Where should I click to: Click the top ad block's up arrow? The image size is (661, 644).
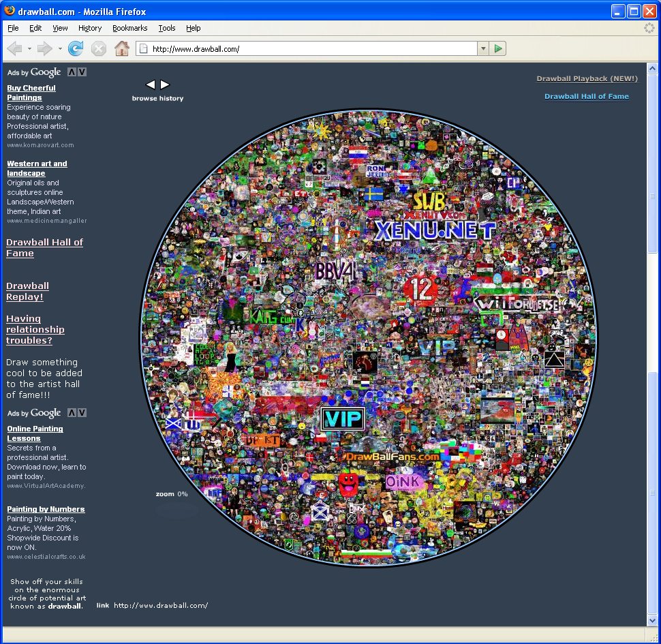tap(72, 72)
